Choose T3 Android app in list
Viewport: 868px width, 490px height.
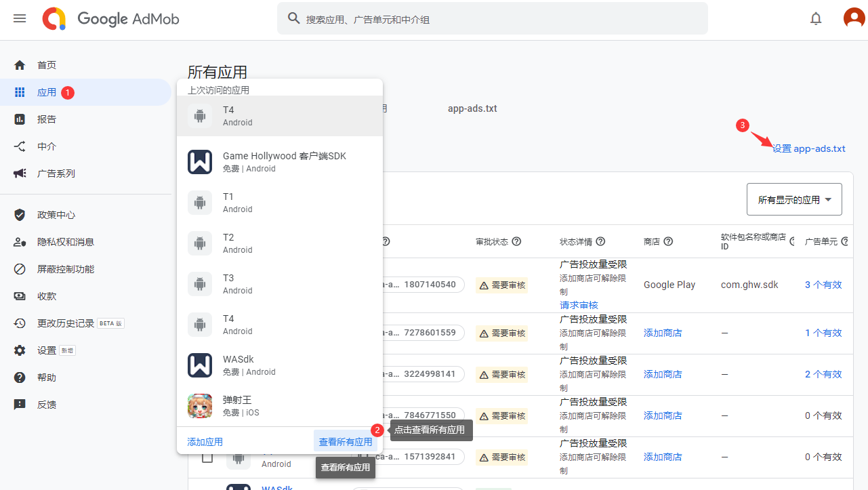[280, 284]
